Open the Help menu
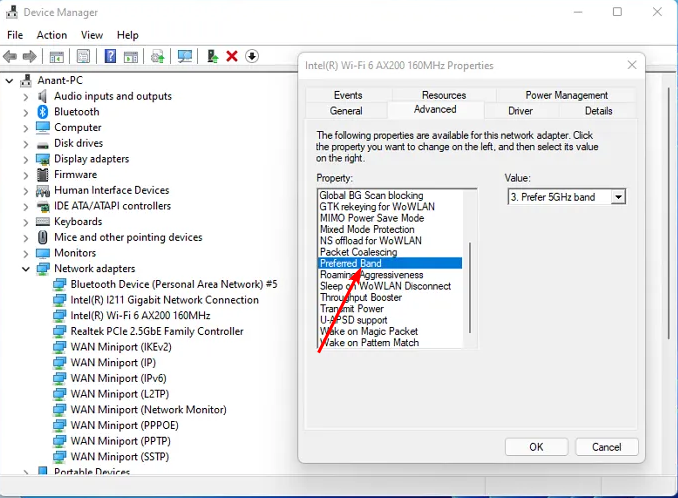Screen dimensions: 678x498 (x=128, y=35)
